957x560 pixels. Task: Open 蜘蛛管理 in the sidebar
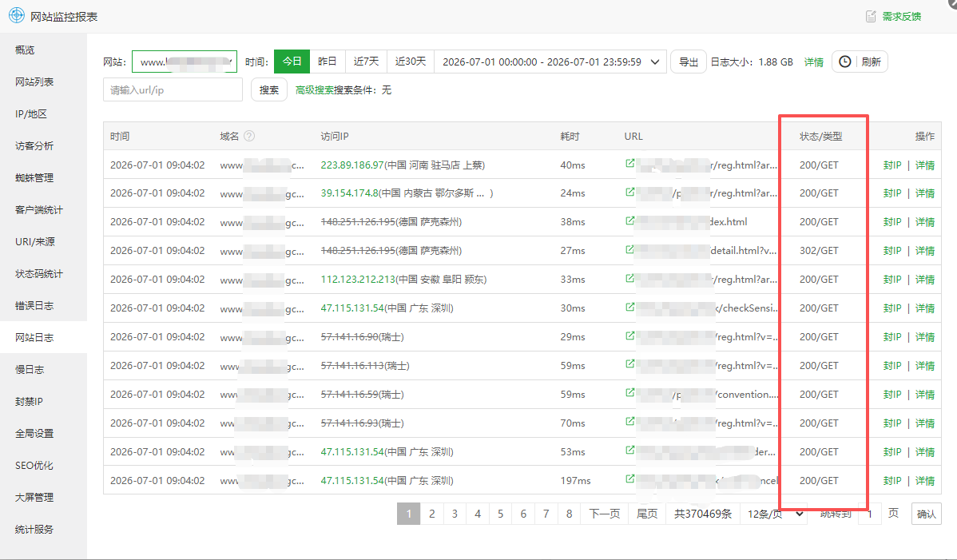(x=43, y=177)
